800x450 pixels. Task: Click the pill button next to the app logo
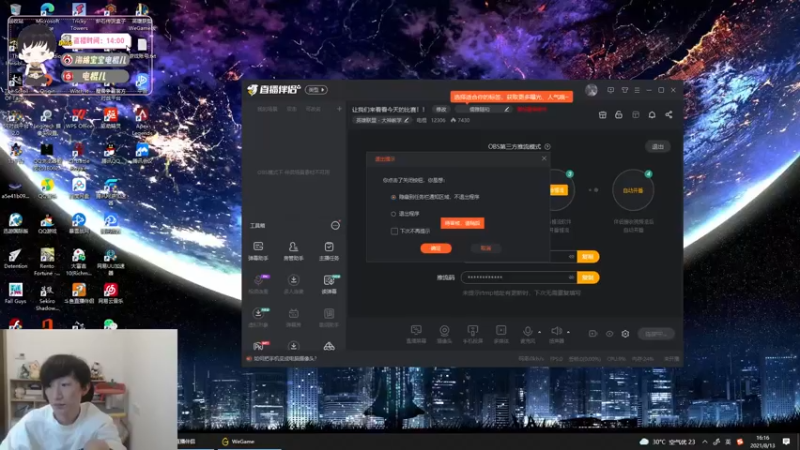(316, 90)
